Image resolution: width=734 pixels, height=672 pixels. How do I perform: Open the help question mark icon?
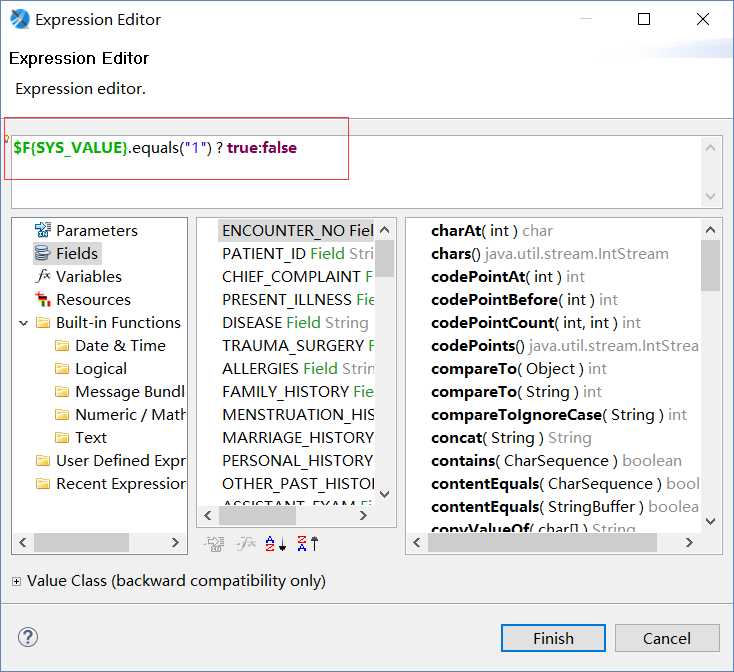click(28, 637)
